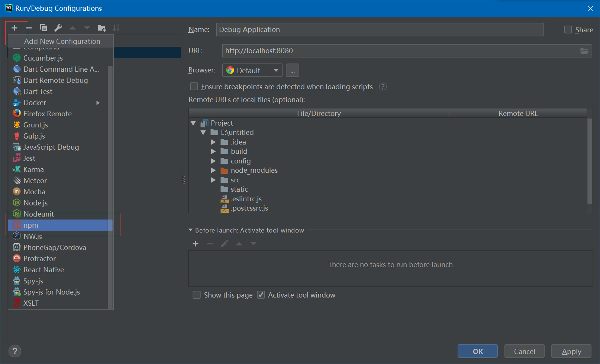Click the Move Up arrow in configuration toolbar
600x364 pixels.
tap(72, 28)
